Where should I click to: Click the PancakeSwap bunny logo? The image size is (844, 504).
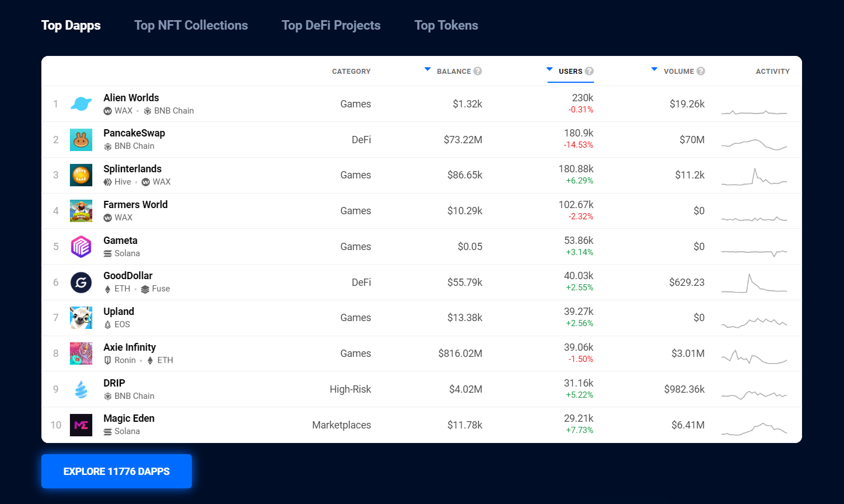click(81, 140)
